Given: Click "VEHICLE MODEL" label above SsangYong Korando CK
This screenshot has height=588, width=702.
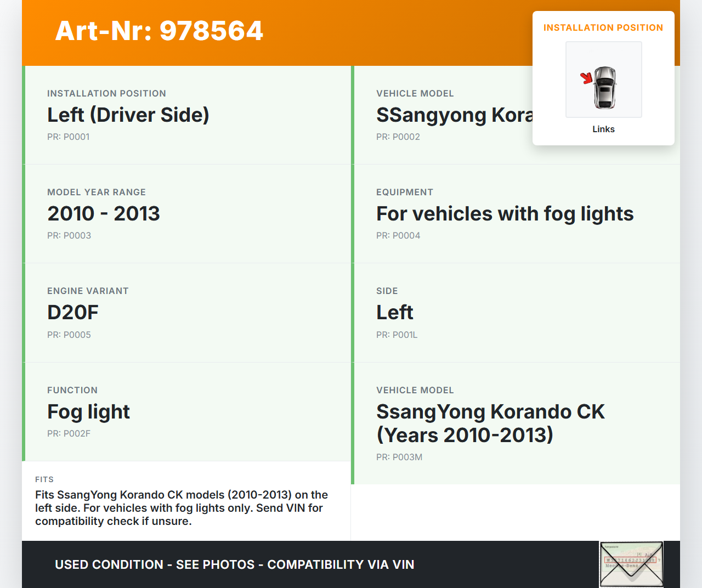Looking at the screenshot, I should point(415,390).
